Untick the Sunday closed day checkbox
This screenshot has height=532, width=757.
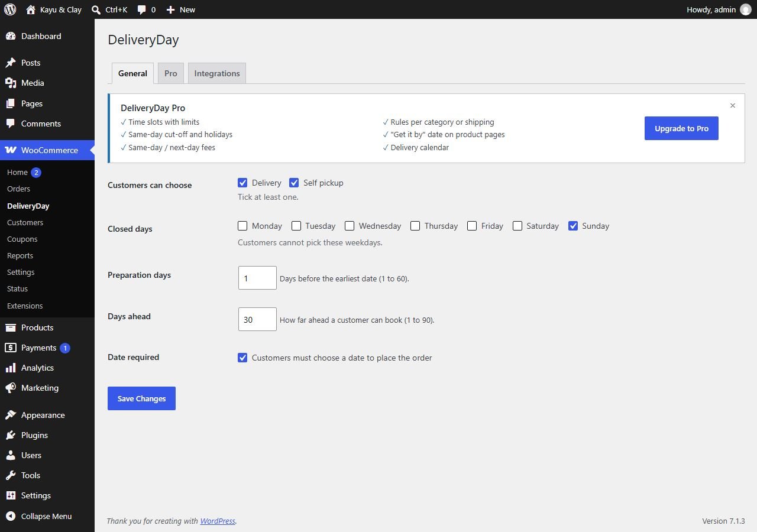click(573, 226)
